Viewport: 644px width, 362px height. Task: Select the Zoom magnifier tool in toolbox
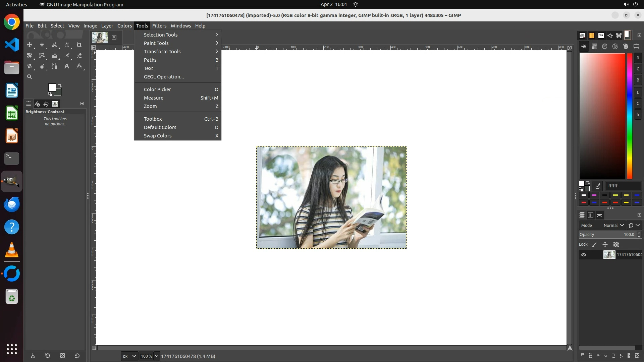[30, 77]
